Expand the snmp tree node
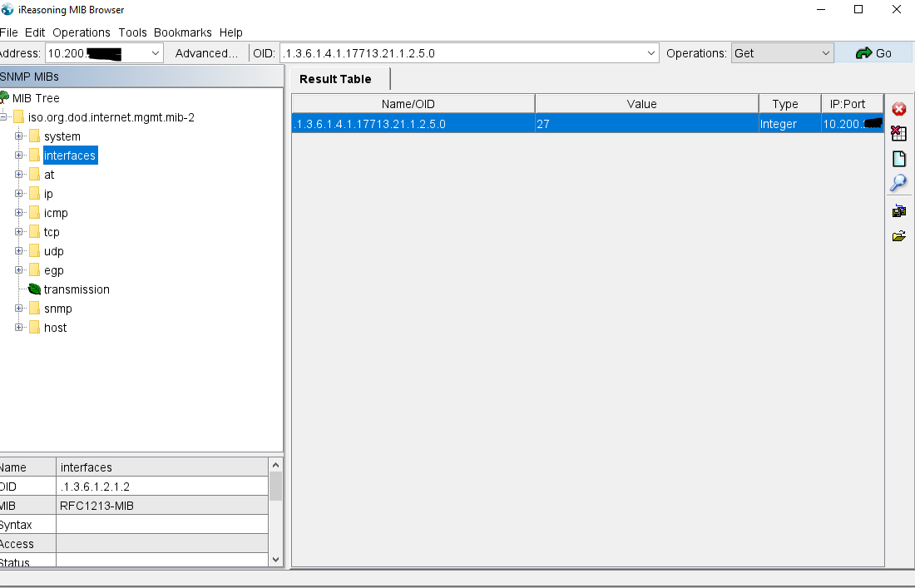The image size is (915, 588). [x=18, y=308]
